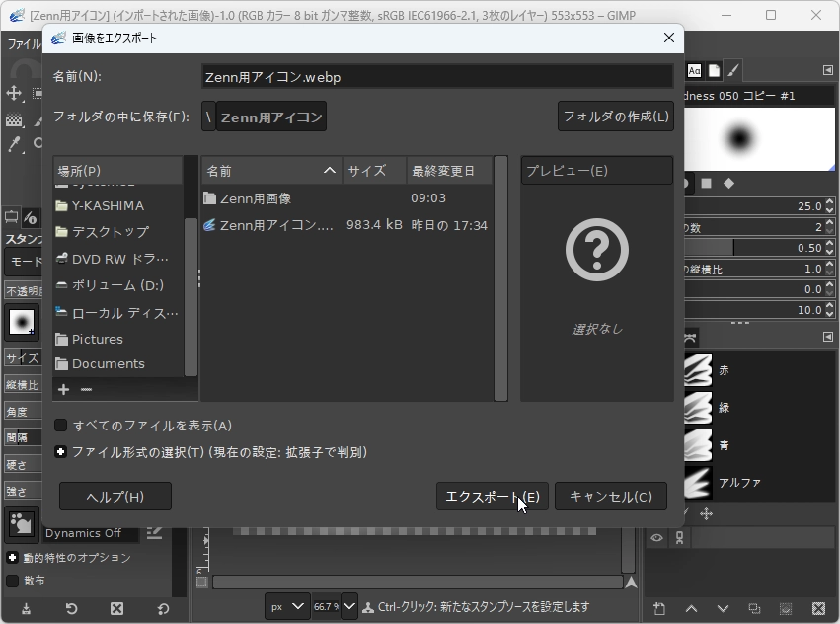Create a new channel
Screen dimensions: 840x624
[x=659, y=608]
